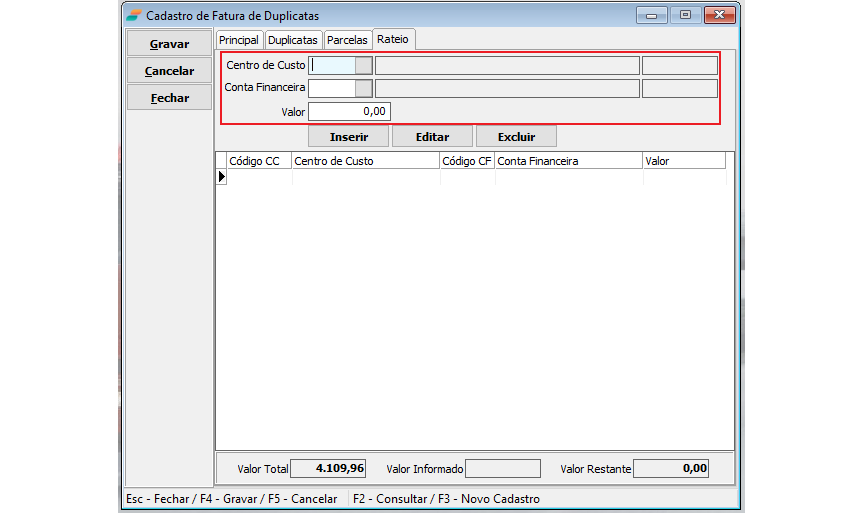Select the first grid row indicator arrow

[x=221, y=176]
